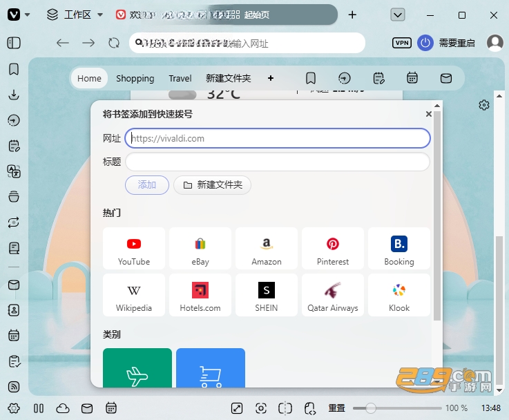The image size is (509, 420).
Task: Open the Contacts panel in sidebar
Action: point(14,310)
